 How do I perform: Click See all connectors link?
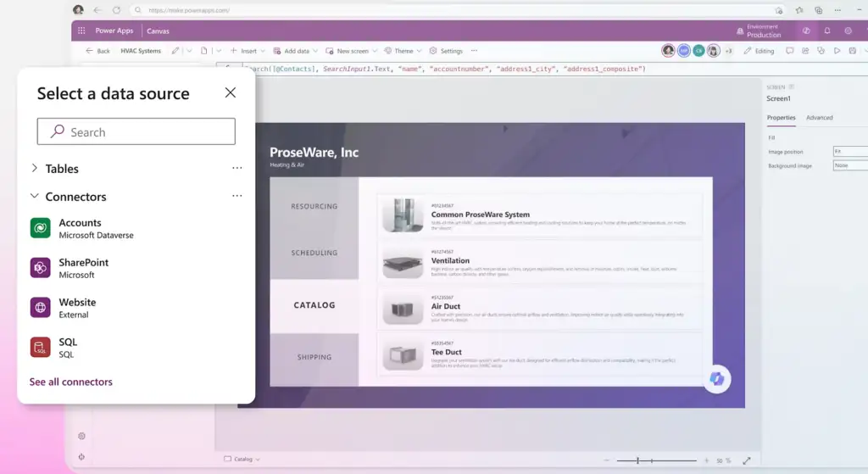[71, 382]
